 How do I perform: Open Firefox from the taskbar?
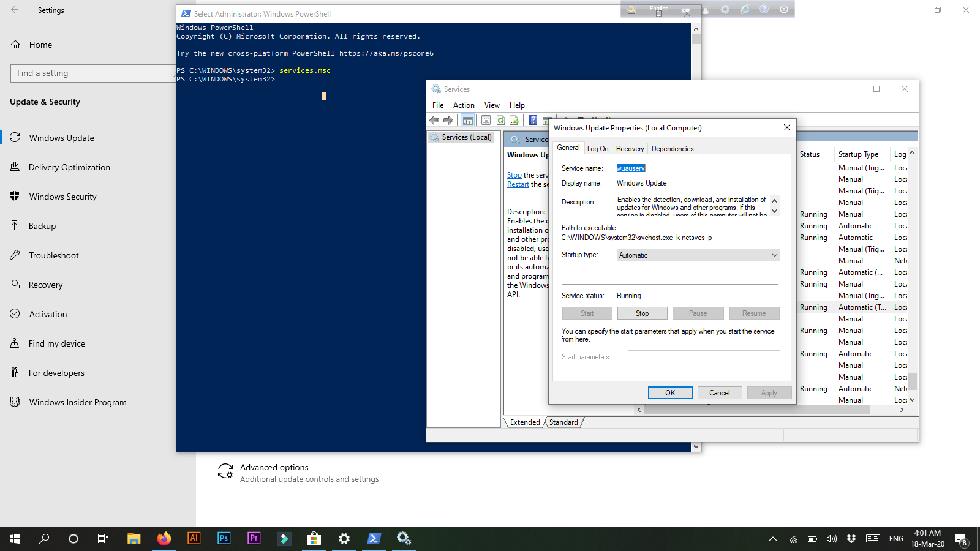tap(164, 539)
